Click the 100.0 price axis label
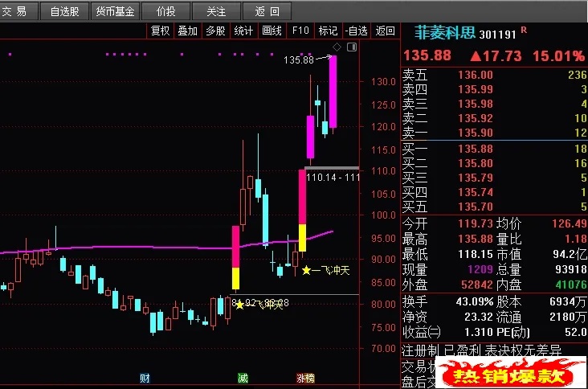Image resolution: width=588 pixels, height=389 pixels. click(x=383, y=215)
